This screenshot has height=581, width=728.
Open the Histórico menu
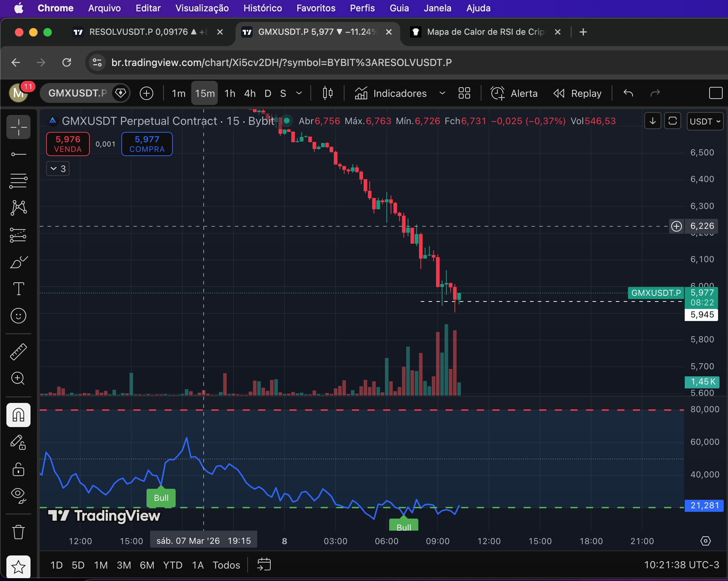[263, 8]
